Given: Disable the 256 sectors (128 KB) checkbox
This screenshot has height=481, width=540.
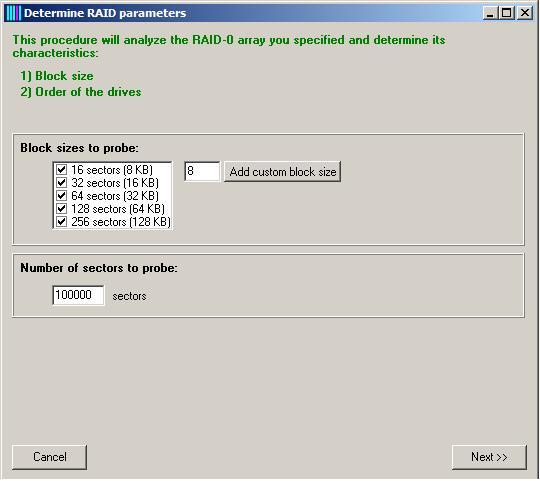Looking at the screenshot, I should click(61, 222).
